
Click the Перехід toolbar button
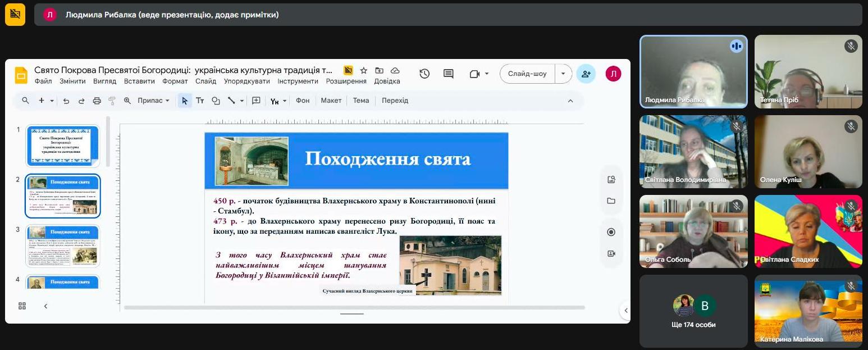click(395, 101)
